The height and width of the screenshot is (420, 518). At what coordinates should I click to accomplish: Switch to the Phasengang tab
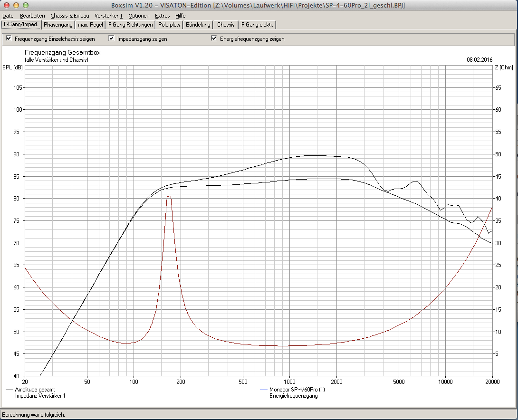(58, 25)
